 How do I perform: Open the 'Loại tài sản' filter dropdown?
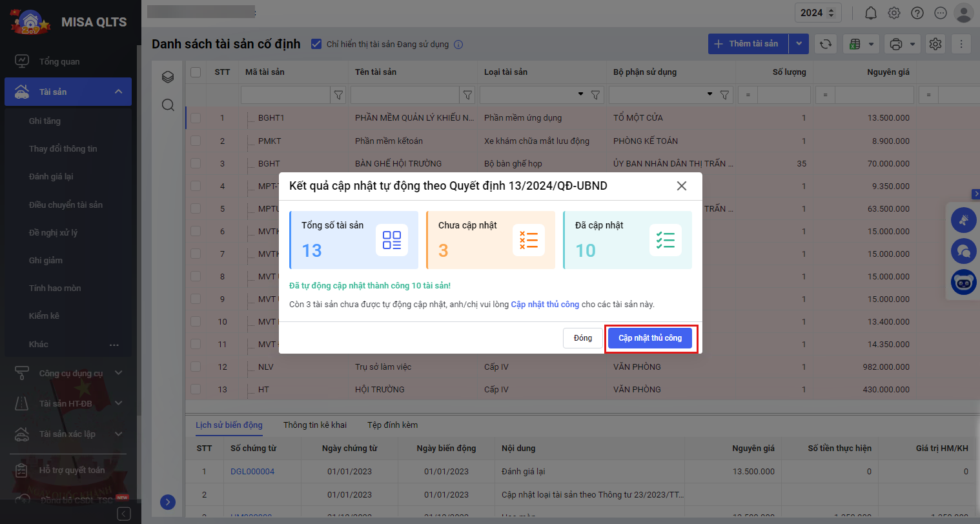[580, 95]
